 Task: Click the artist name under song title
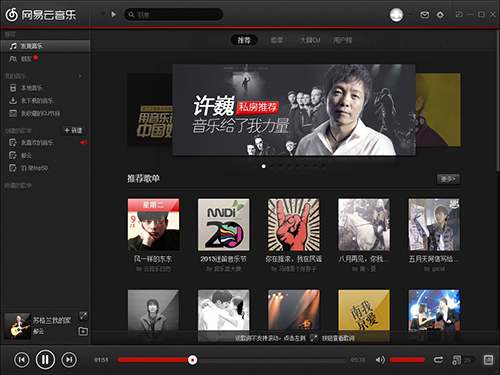pyautogui.click(x=38, y=331)
